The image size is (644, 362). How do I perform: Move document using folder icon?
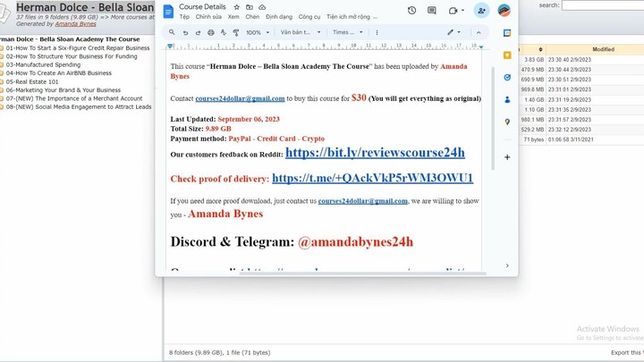249,7
